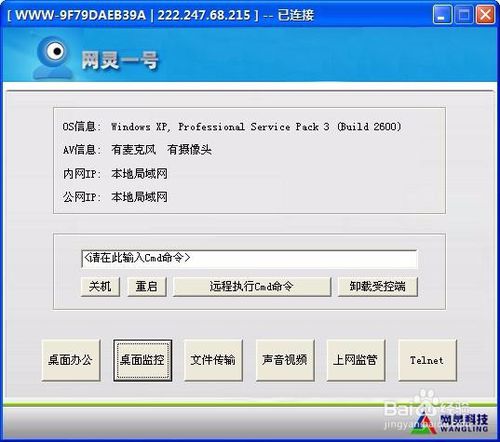Viewport: 500px width, 442px height.
Task: Click 卸载受控端 uninstall button
Action: [378, 286]
